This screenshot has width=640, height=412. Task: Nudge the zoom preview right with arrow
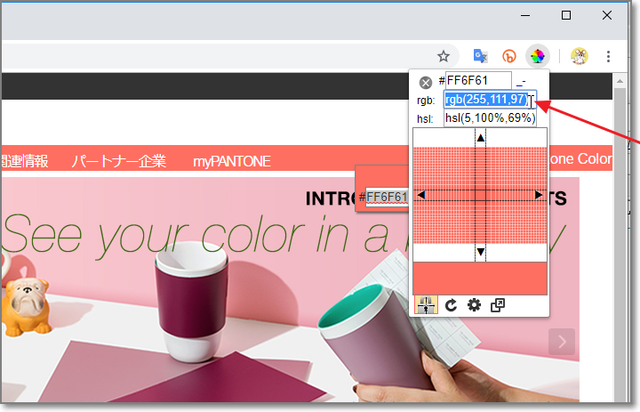point(540,195)
